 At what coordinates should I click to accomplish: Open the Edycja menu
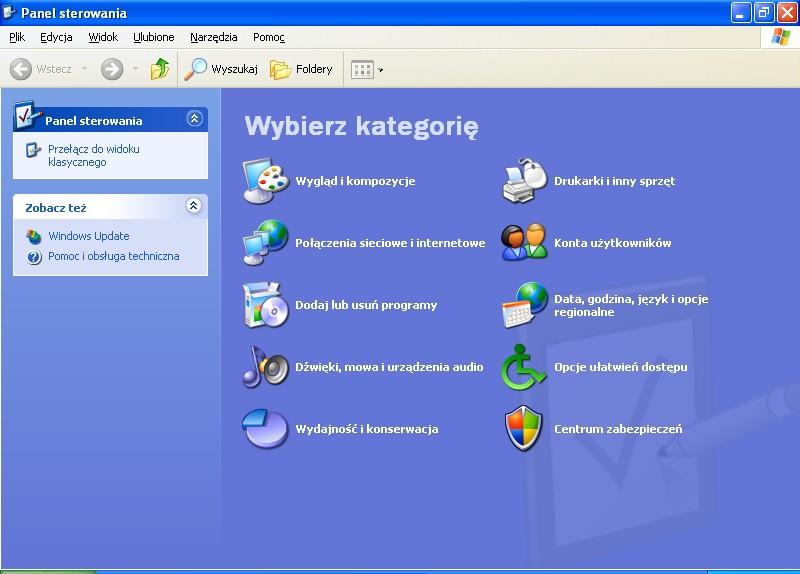point(56,37)
